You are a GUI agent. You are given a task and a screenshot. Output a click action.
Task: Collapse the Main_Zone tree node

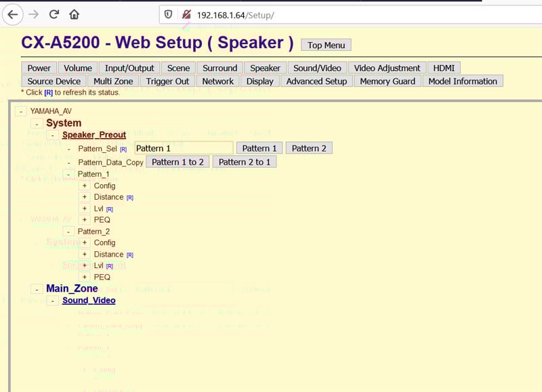37,289
